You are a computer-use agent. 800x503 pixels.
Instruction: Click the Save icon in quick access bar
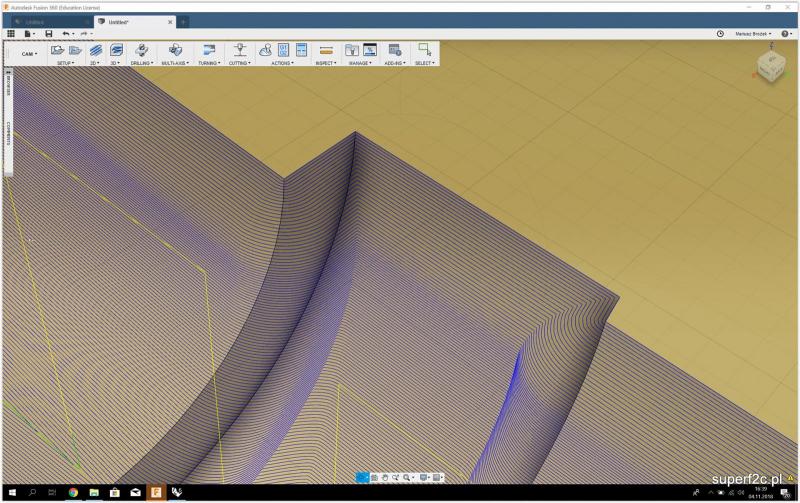tap(48, 34)
